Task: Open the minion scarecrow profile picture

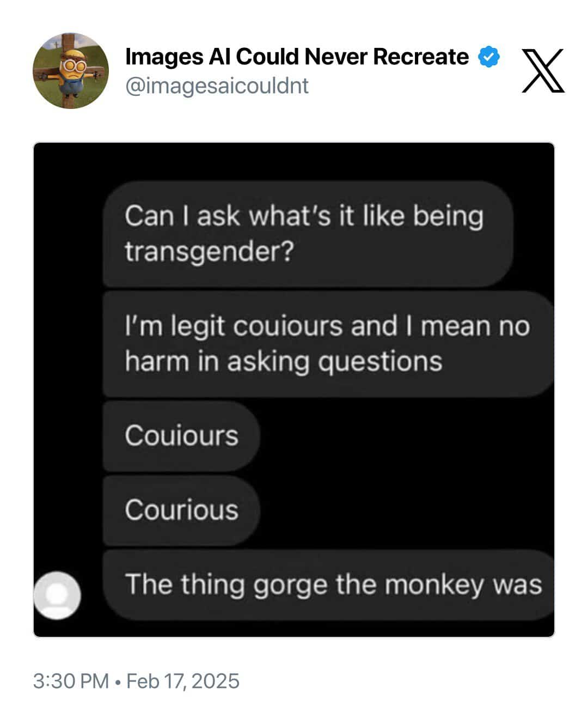Action: (71, 71)
